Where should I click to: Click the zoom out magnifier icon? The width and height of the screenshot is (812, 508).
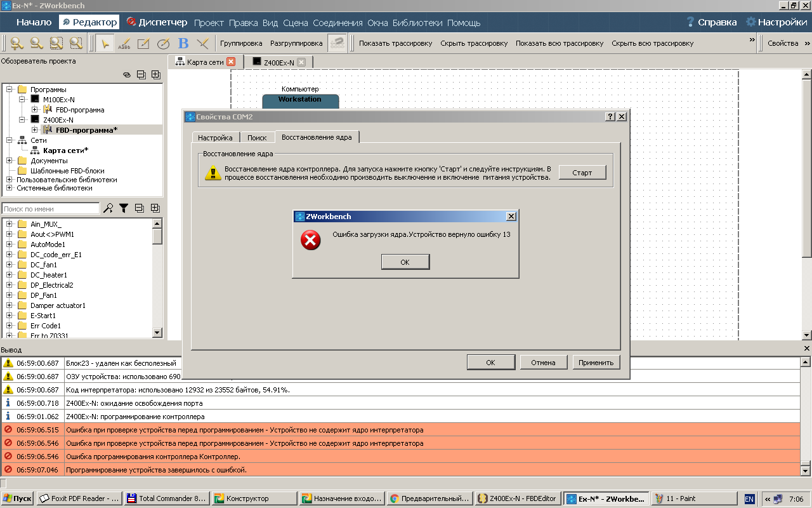point(36,43)
